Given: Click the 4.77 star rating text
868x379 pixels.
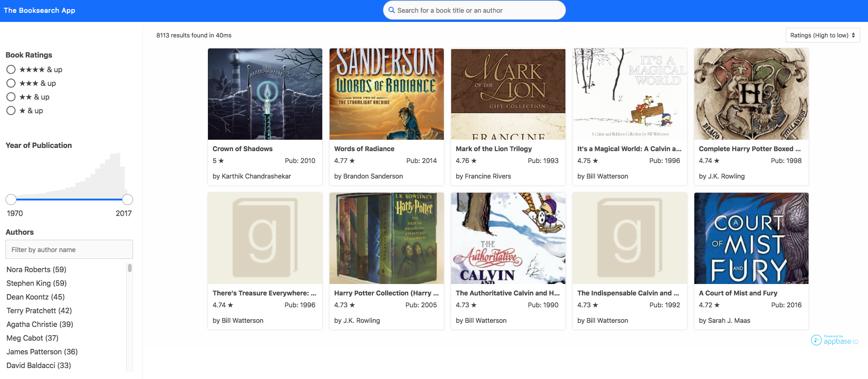Looking at the screenshot, I should 345,161.
